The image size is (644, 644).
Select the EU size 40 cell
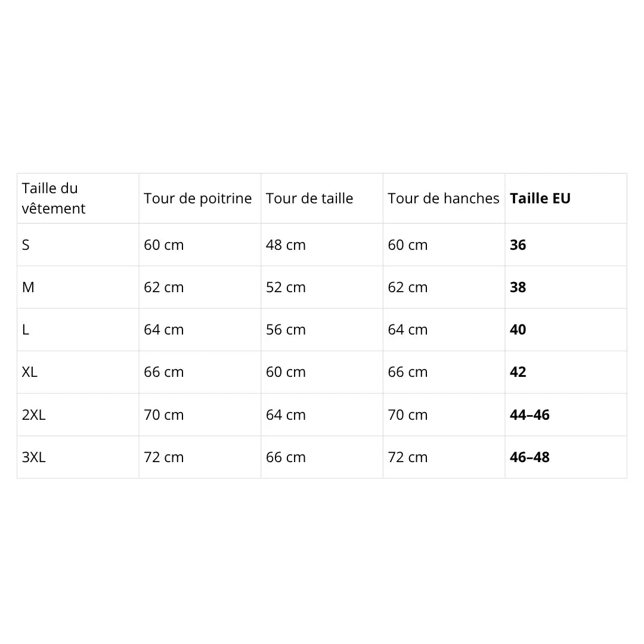coord(518,330)
